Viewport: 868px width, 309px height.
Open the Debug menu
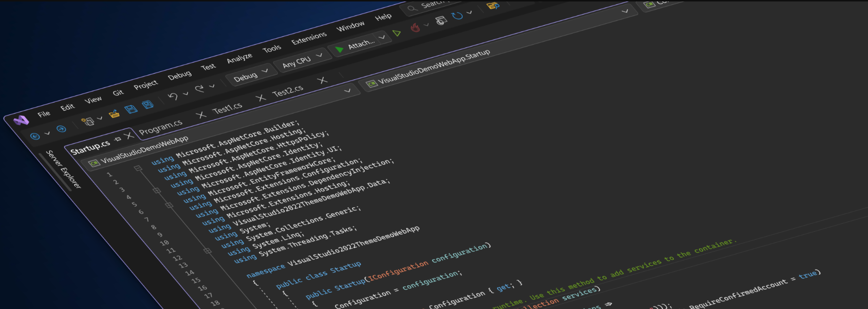(180, 75)
